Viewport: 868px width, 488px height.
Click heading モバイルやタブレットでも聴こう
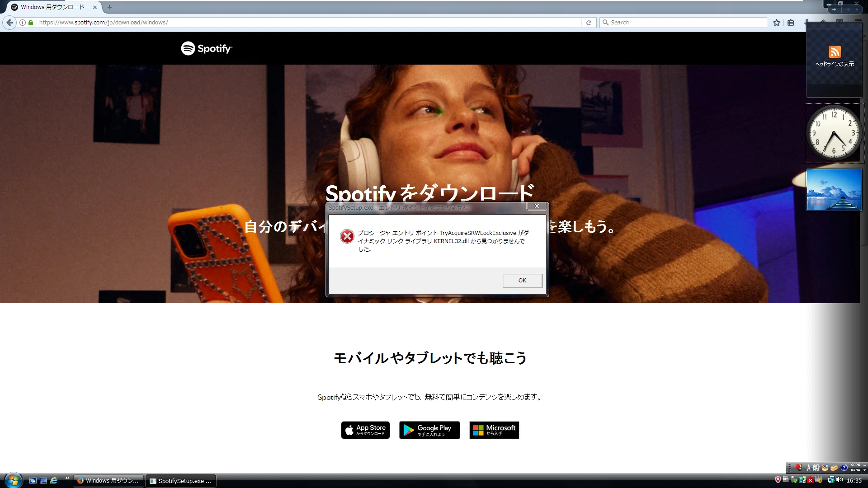tap(430, 358)
